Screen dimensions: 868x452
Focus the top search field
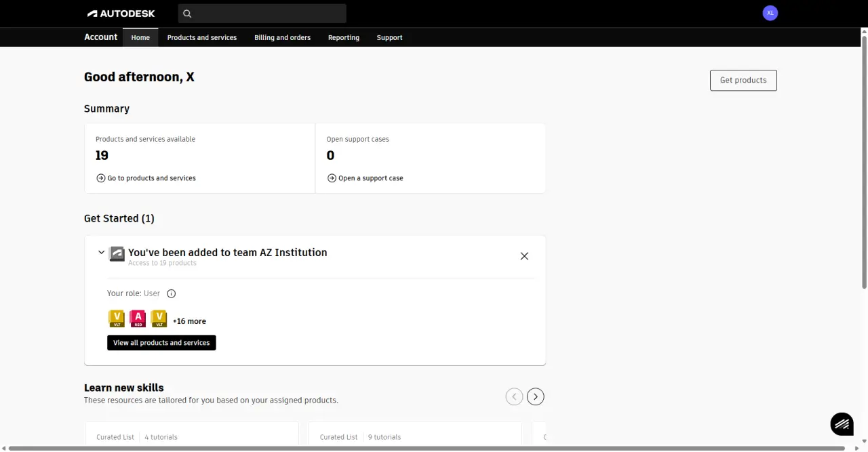262,14
